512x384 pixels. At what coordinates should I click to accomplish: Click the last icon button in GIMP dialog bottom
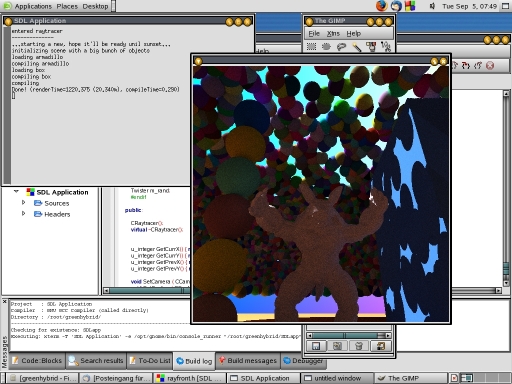[x=380, y=346]
